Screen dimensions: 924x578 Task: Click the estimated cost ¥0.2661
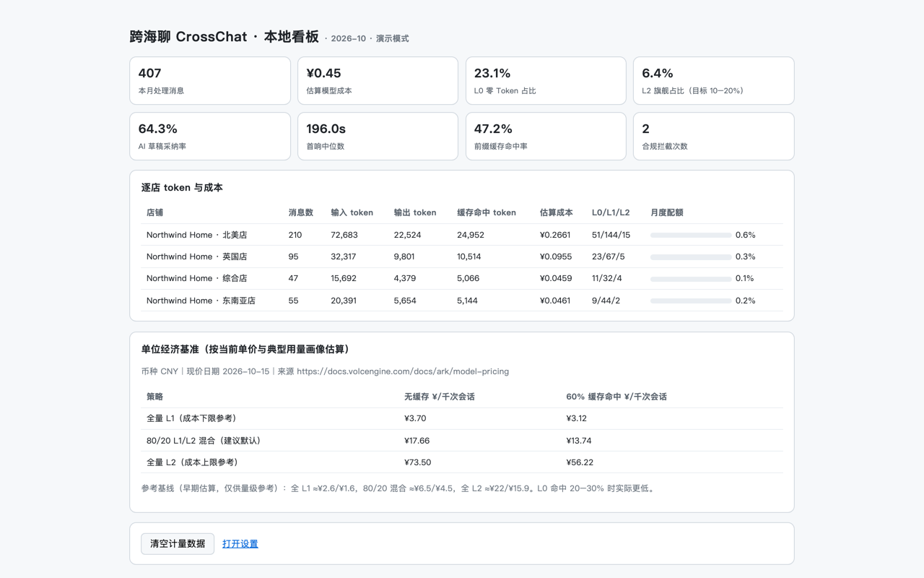click(x=555, y=235)
